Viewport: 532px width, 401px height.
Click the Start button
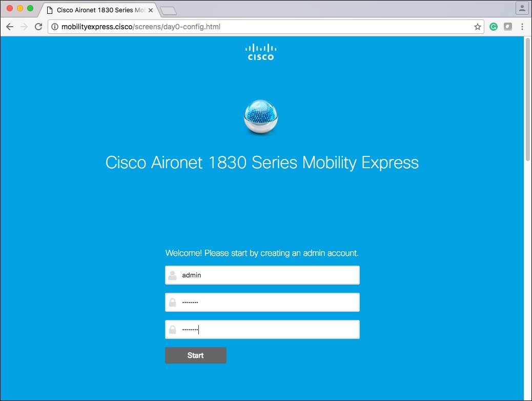pos(196,355)
